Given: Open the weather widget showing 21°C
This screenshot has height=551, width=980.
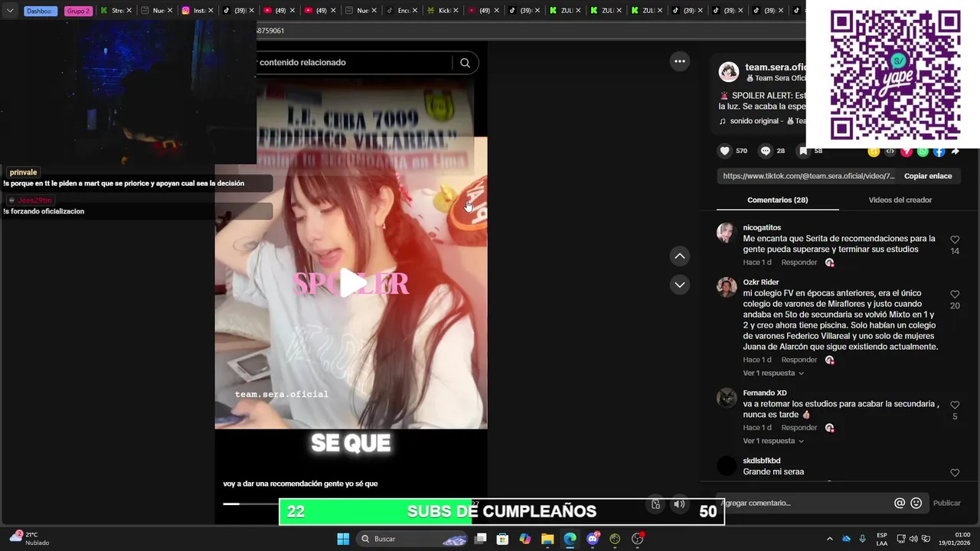Looking at the screenshot, I should point(29,539).
